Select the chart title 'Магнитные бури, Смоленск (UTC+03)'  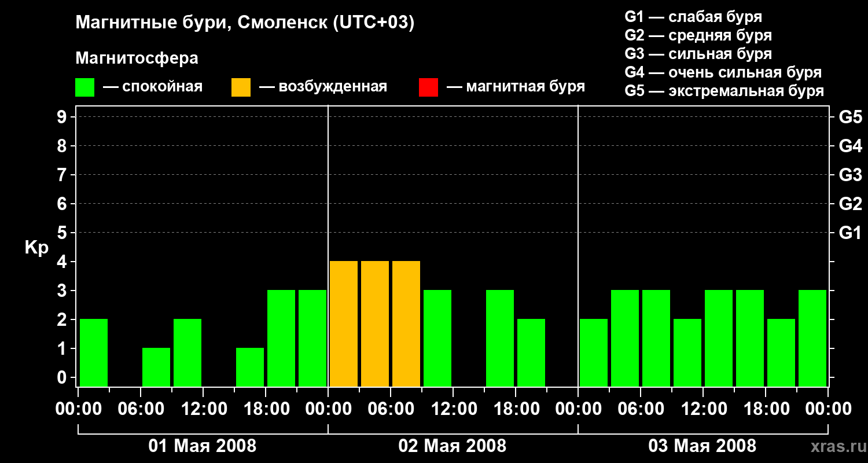tap(245, 24)
